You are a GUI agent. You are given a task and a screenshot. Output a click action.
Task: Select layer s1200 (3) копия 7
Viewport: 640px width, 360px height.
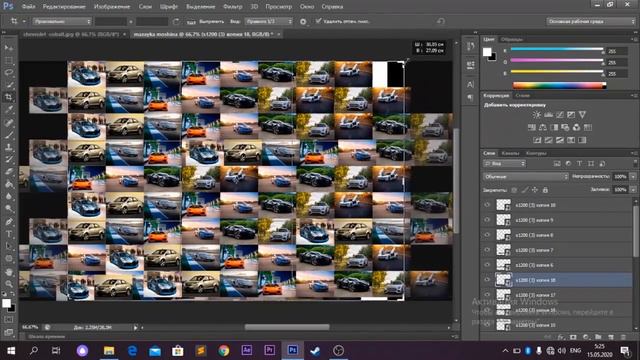click(x=556, y=250)
